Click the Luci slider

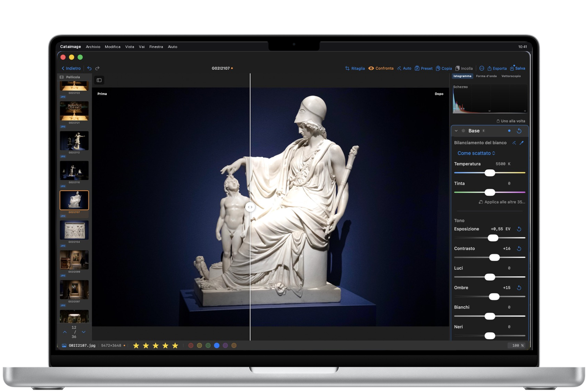click(490, 277)
